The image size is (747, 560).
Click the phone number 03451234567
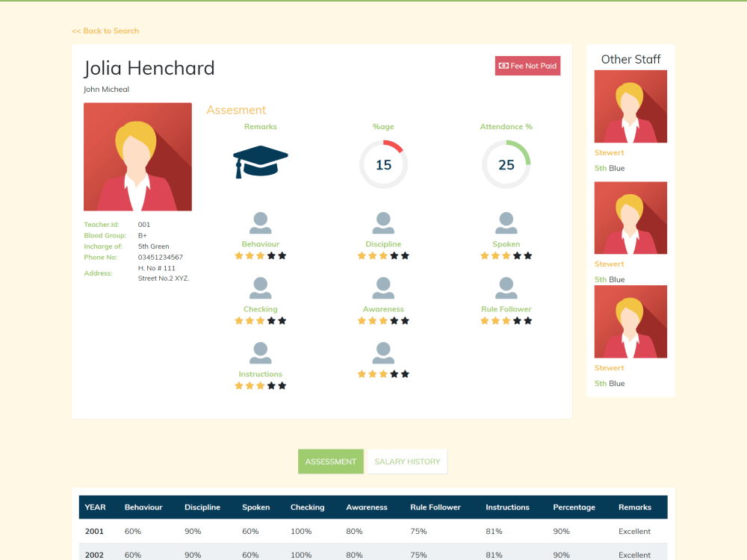(161, 257)
